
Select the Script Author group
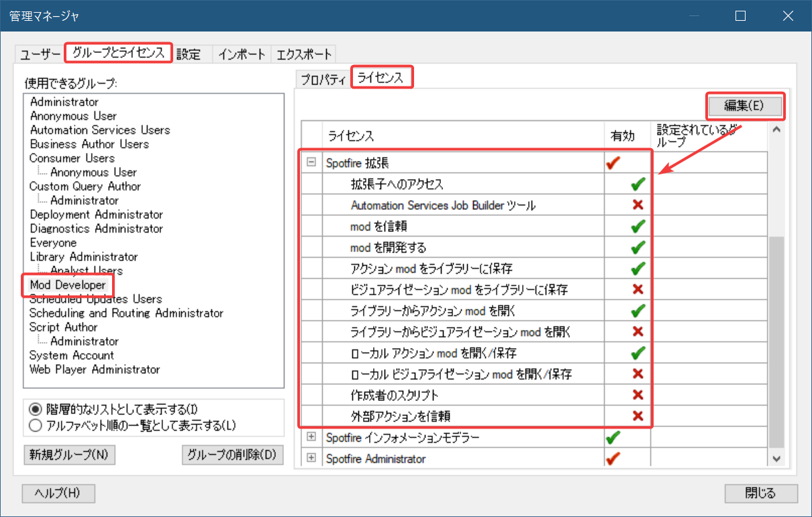pos(64,327)
